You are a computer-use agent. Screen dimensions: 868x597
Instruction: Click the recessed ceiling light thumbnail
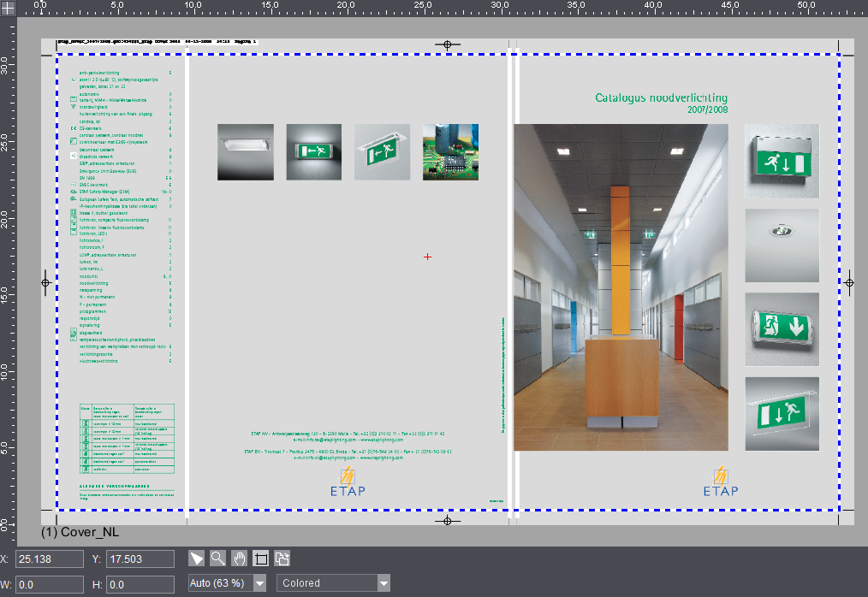click(782, 245)
